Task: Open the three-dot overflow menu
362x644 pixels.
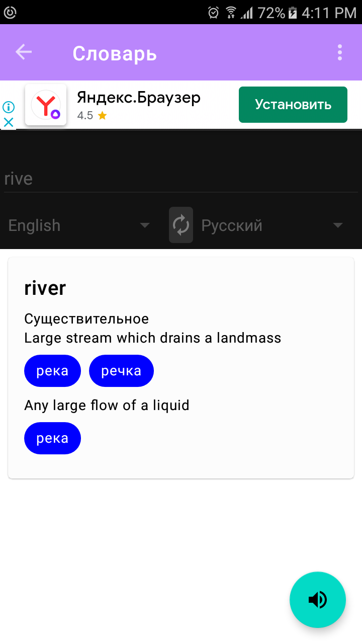Action: point(340,52)
